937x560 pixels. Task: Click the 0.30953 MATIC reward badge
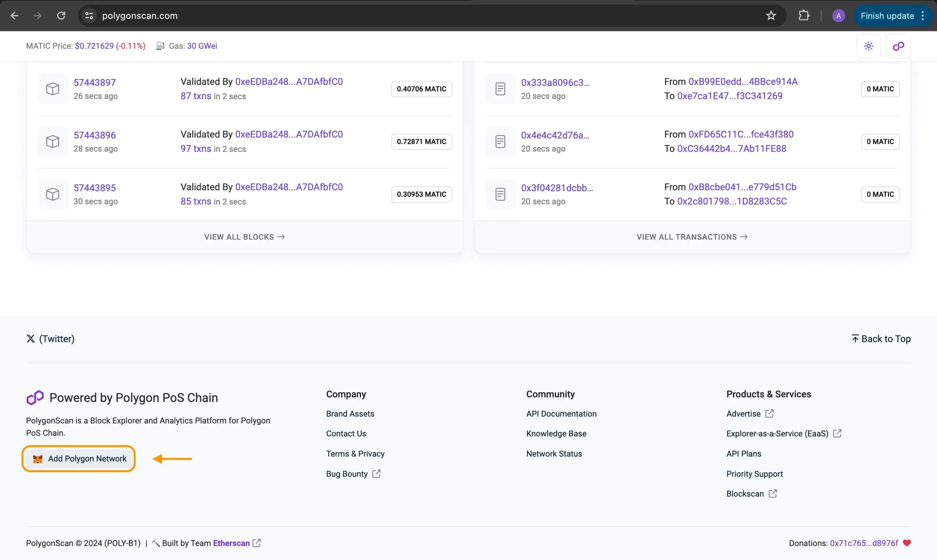[421, 194]
